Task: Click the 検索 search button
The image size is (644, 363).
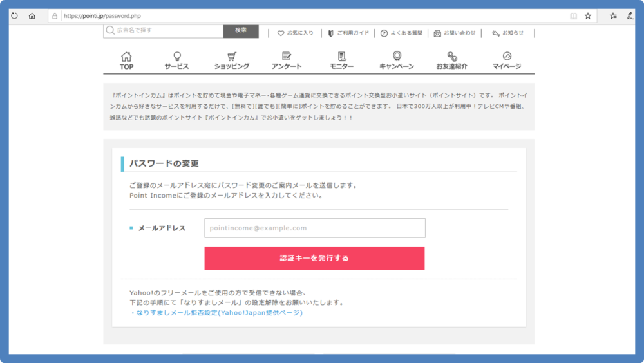Action: (x=241, y=31)
